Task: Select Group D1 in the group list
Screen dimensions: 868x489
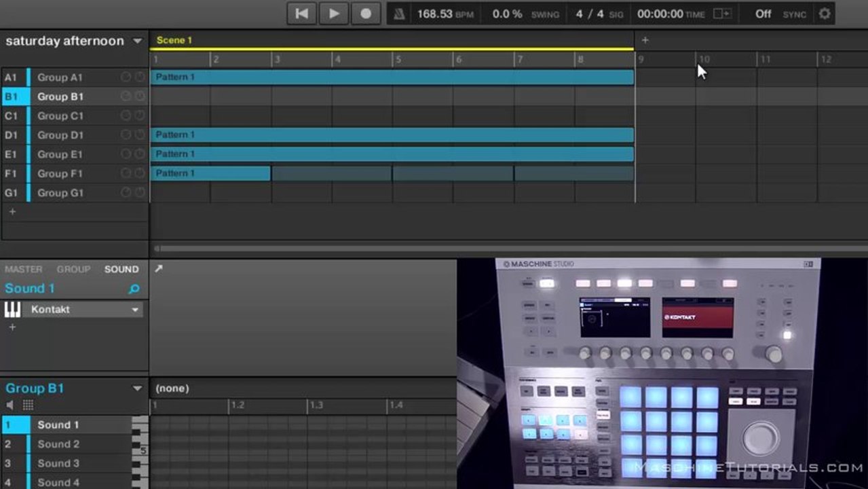Action: pyautogui.click(x=60, y=135)
